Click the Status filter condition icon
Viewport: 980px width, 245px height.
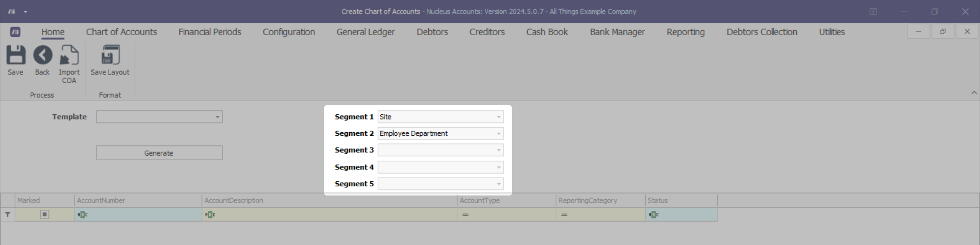point(653,215)
